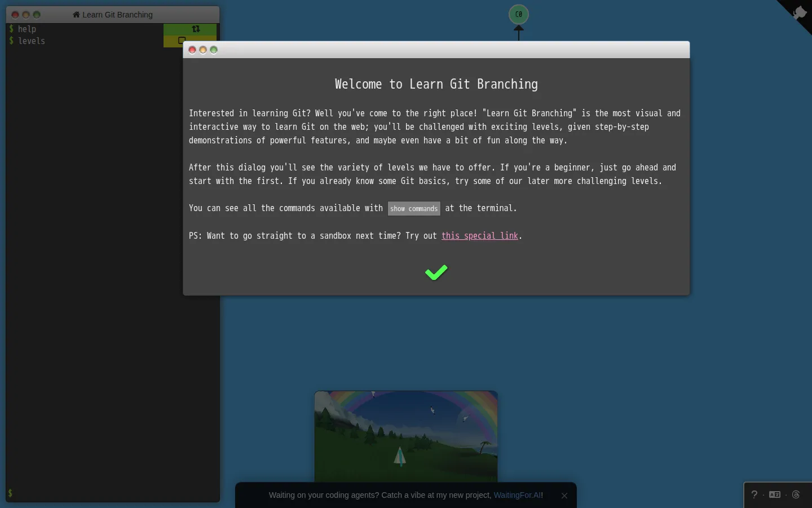Dismiss the WaitingFor.AI banner with X

564,496
